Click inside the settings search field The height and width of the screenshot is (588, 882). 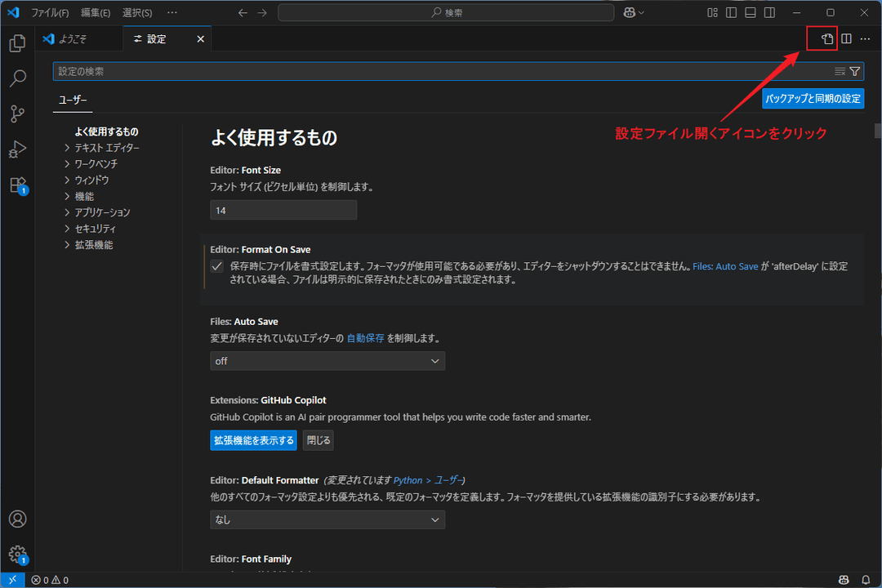coord(327,71)
